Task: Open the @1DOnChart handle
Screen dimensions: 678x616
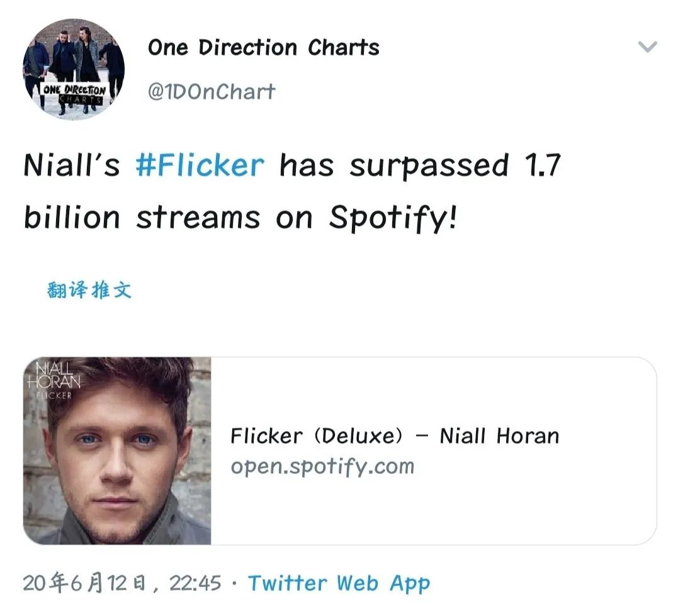Action: click(x=212, y=92)
